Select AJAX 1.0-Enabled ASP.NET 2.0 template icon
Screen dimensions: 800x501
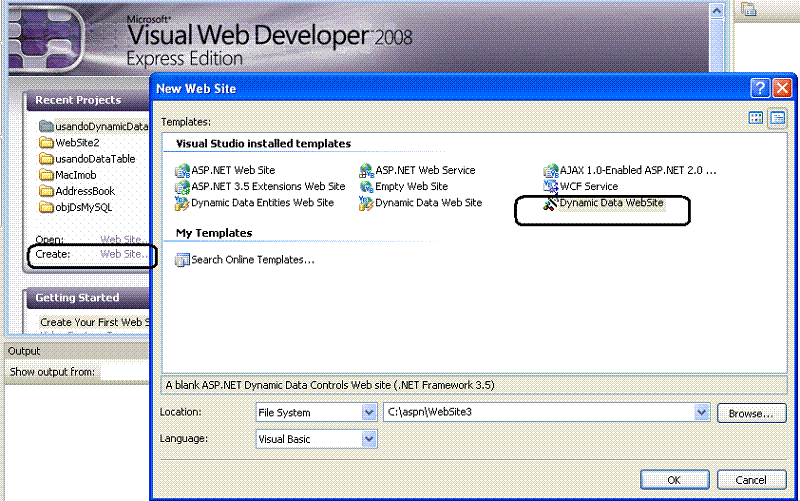(551, 170)
